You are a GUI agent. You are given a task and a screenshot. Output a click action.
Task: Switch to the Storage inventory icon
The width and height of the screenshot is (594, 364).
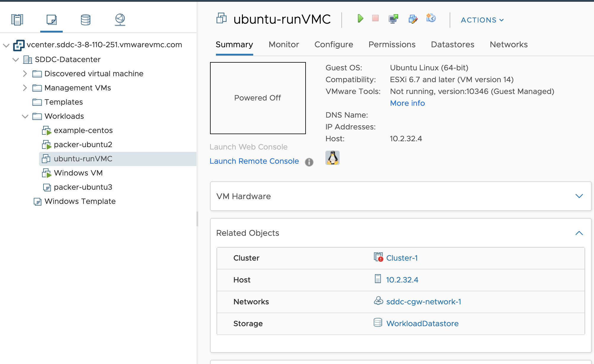[x=85, y=20]
